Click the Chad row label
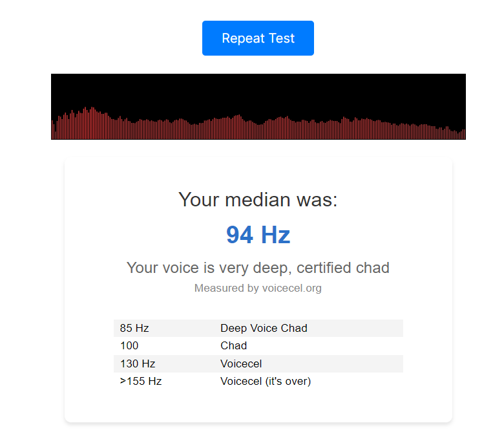Viewport: 504px width, 434px height. [234, 345]
